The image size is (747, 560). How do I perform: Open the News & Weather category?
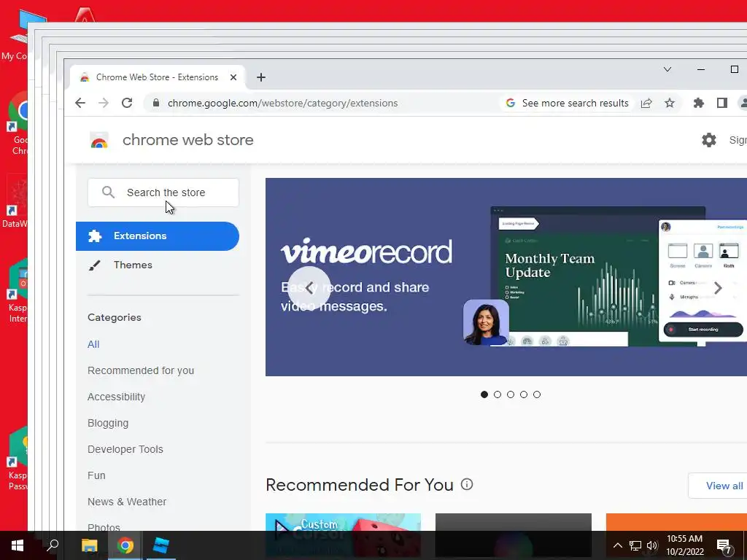pyautogui.click(x=127, y=502)
